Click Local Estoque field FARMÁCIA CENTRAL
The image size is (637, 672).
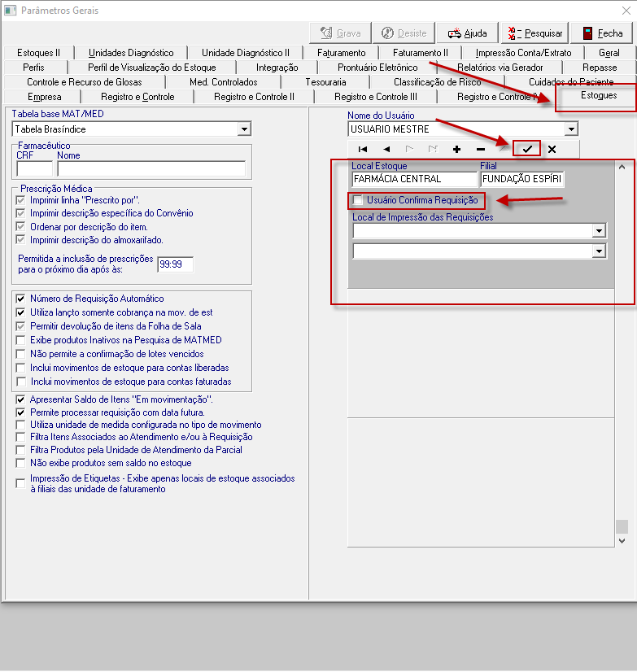click(415, 179)
